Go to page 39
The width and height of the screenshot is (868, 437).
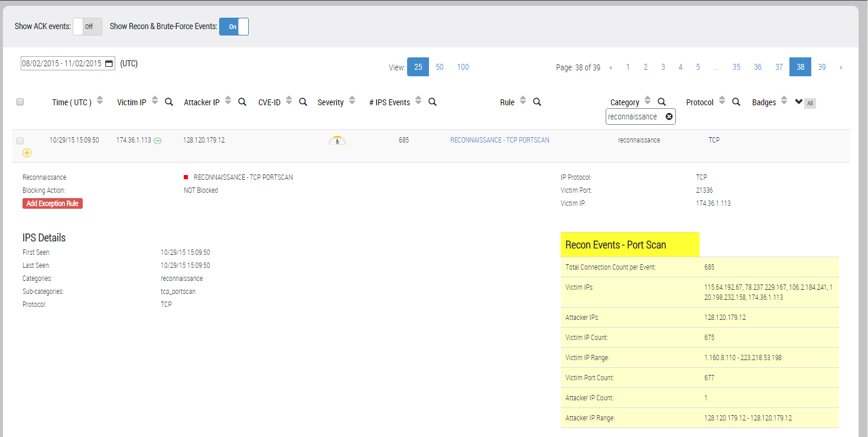coord(822,67)
